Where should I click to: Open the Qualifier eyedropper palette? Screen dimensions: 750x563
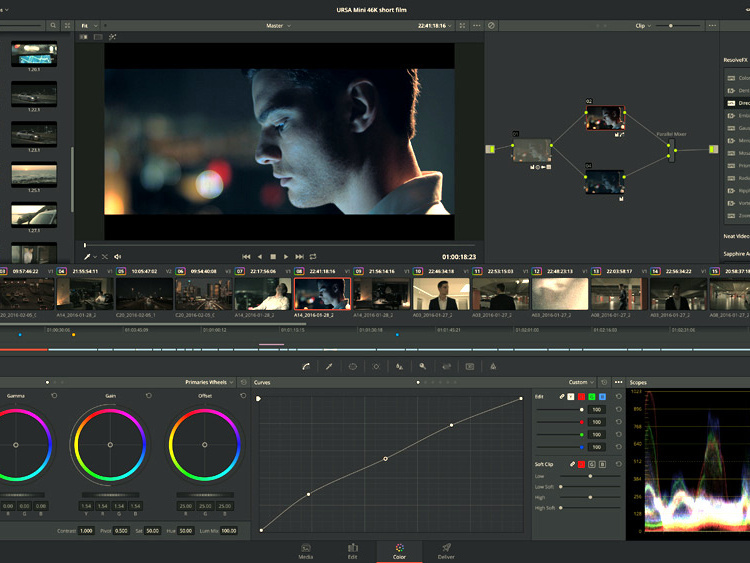(x=329, y=366)
